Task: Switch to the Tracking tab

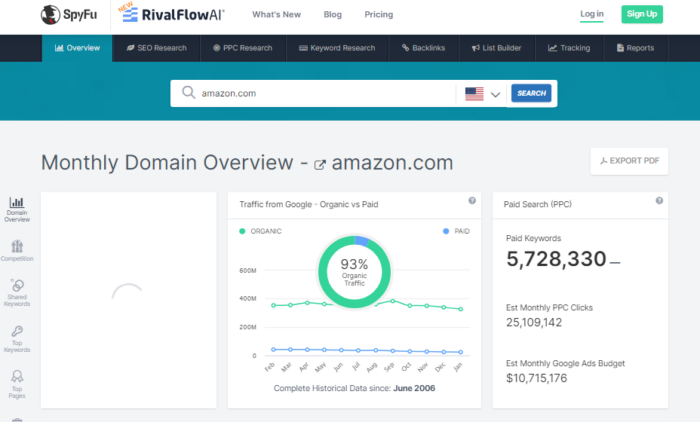Action: [569, 48]
